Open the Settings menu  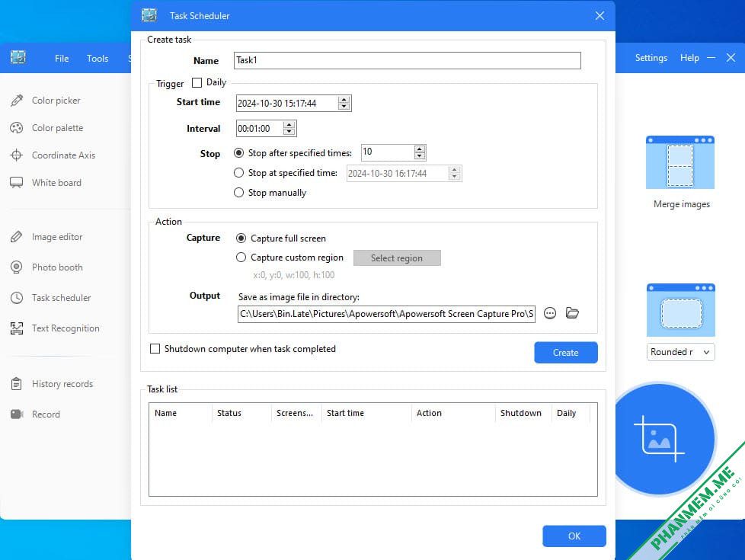(x=651, y=57)
